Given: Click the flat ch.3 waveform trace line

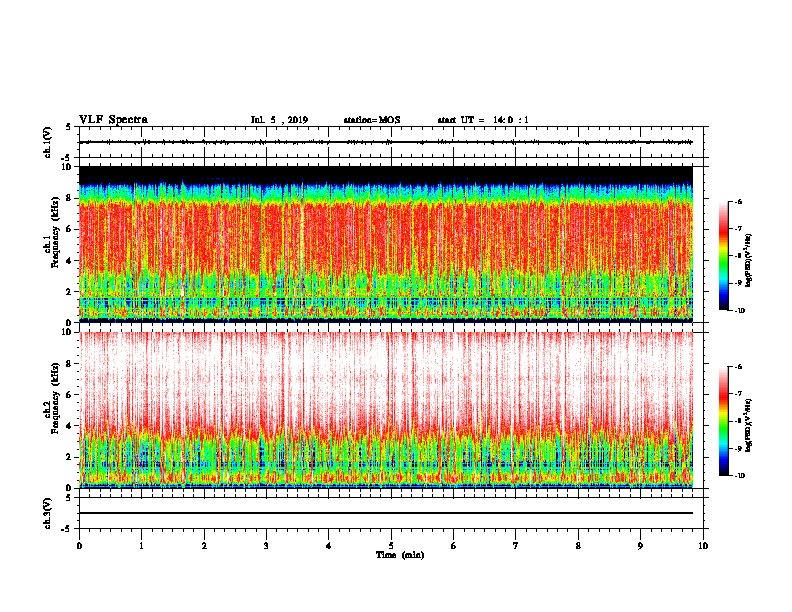Looking at the screenshot, I should 386,513.
